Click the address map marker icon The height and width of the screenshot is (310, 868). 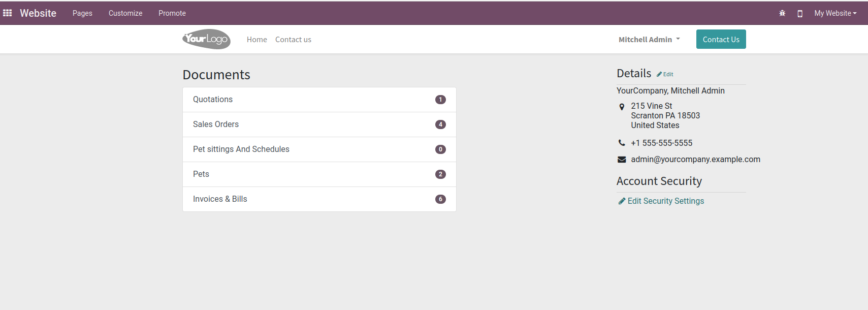(622, 107)
